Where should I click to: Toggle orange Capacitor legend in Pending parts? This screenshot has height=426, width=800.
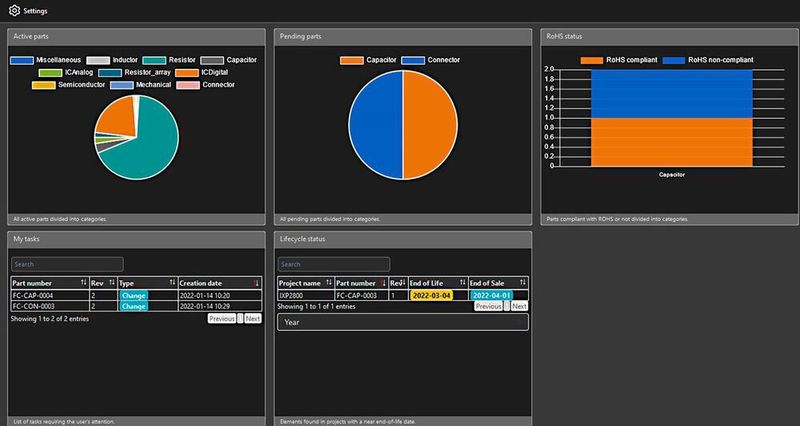[352, 60]
